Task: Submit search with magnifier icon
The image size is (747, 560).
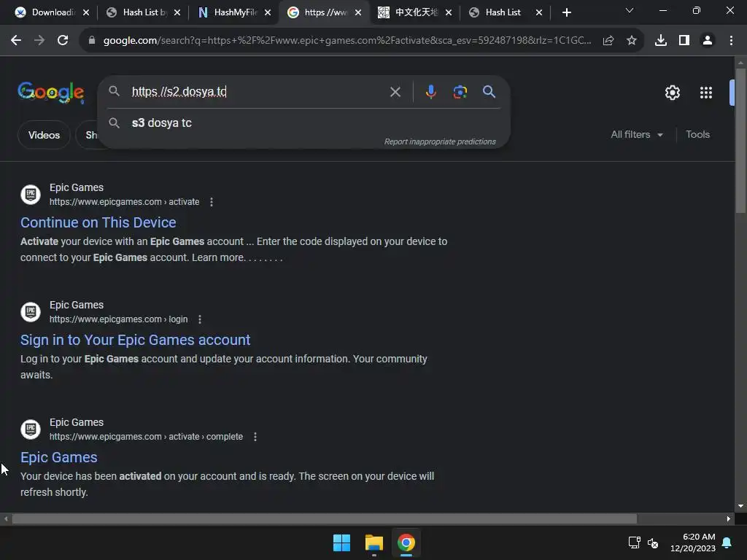Action: (x=489, y=91)
